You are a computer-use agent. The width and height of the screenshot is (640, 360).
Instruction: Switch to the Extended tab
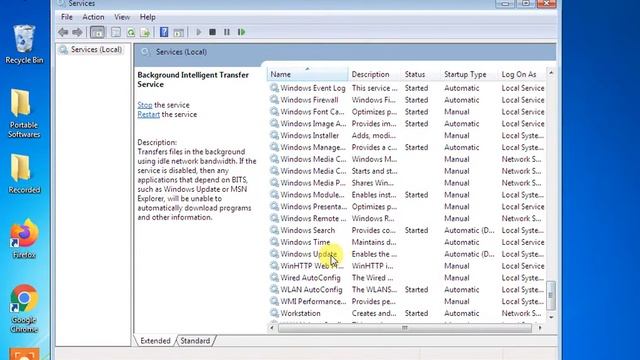[155, 340]
